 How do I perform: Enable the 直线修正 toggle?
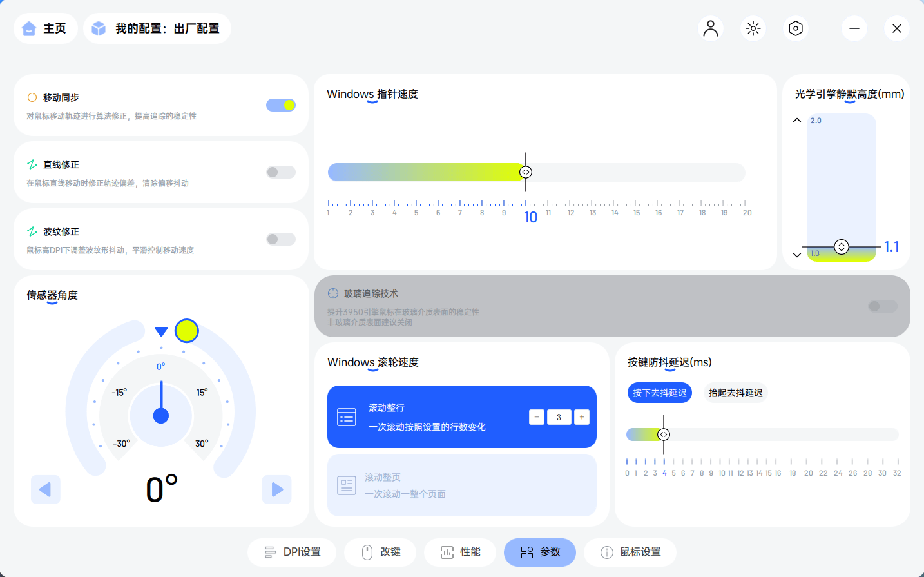click(281, 171)
